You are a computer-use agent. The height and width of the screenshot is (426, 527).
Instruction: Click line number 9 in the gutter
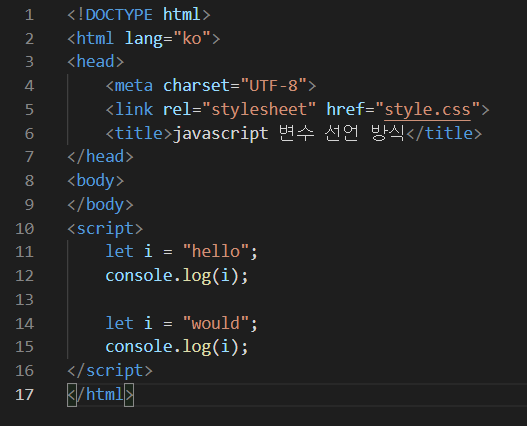pos(29,205)
